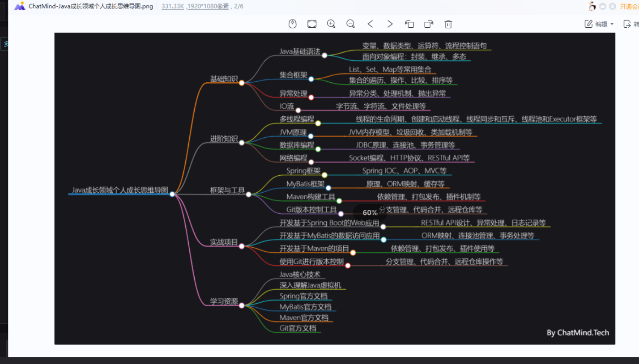Click the gray crown badge icon

click(603, 6)
